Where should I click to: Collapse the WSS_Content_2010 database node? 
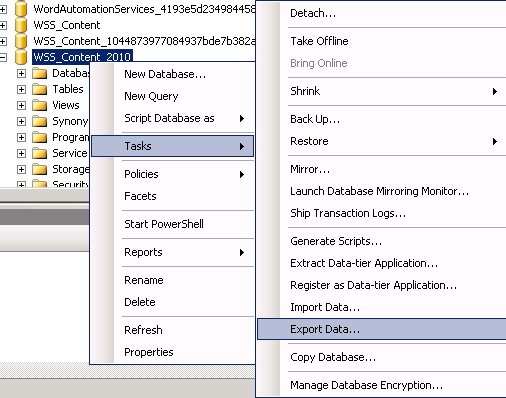pyautogui.click(x=3, y=57)
